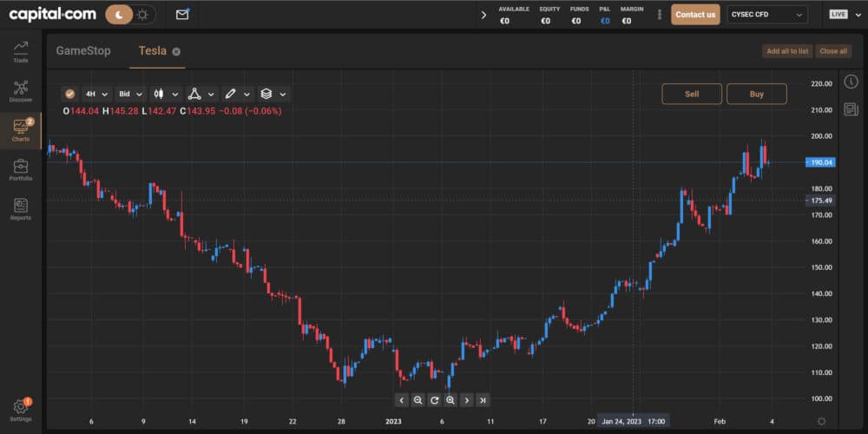Screen dimensions: 868x434
Task: Zoom in the chart
Action: coord(450,400)
